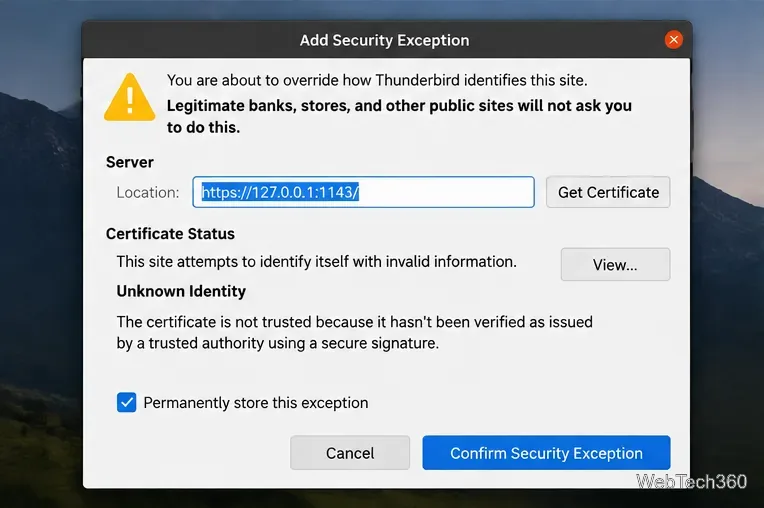Click 'This site attempts to identify itself' text
The width and height of the screenshot is (764, 508).
click(x=316, y=262)
